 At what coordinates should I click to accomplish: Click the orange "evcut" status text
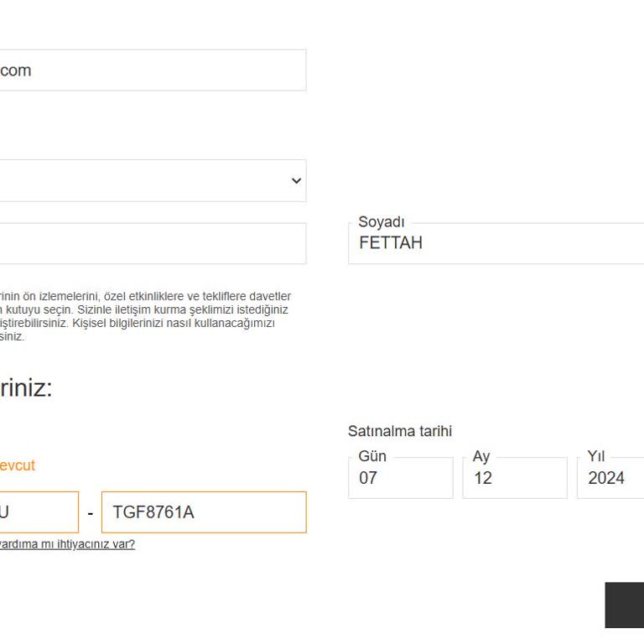17,465
